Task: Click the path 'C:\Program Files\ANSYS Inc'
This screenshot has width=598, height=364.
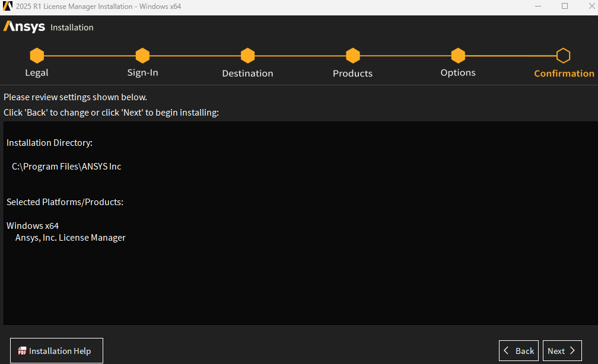Action: pos(66,167)
